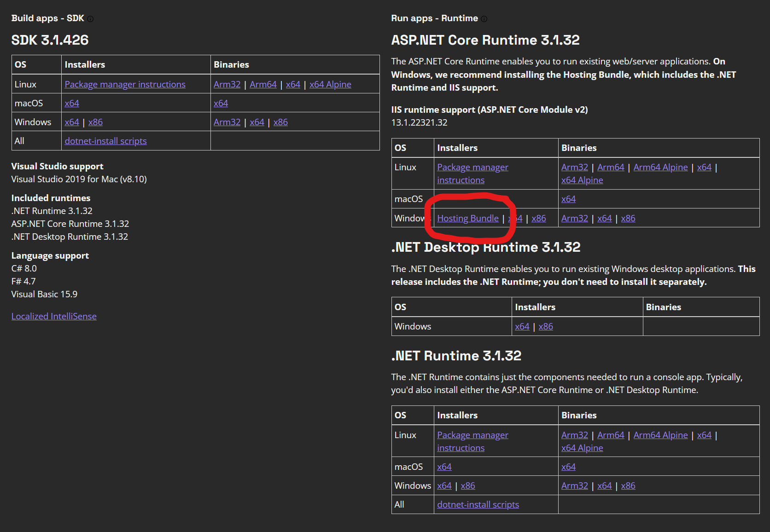The width and height of the screenshot is (770, 532).
Task: Download ASP.NET Core Runtime Windows x86 installer
Action: coord(538,219)
